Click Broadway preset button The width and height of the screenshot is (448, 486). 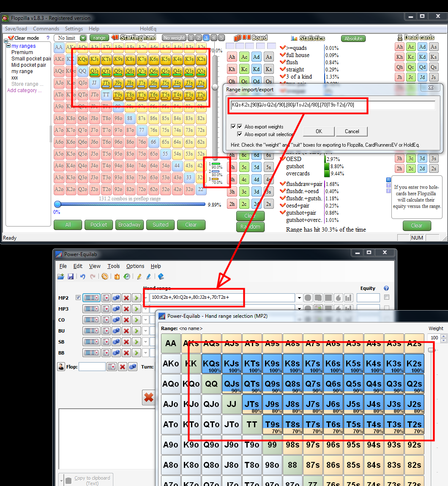(129, 225)
